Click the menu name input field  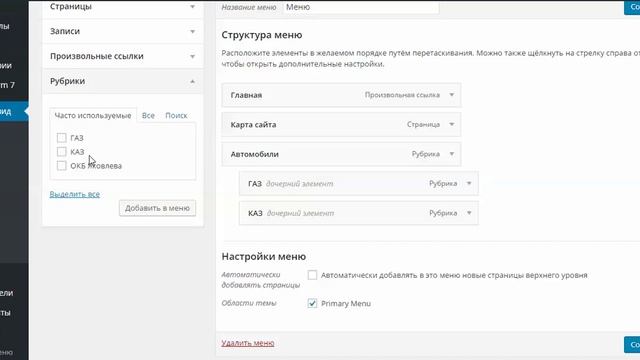pyautogui.click(x=361, y=7)
